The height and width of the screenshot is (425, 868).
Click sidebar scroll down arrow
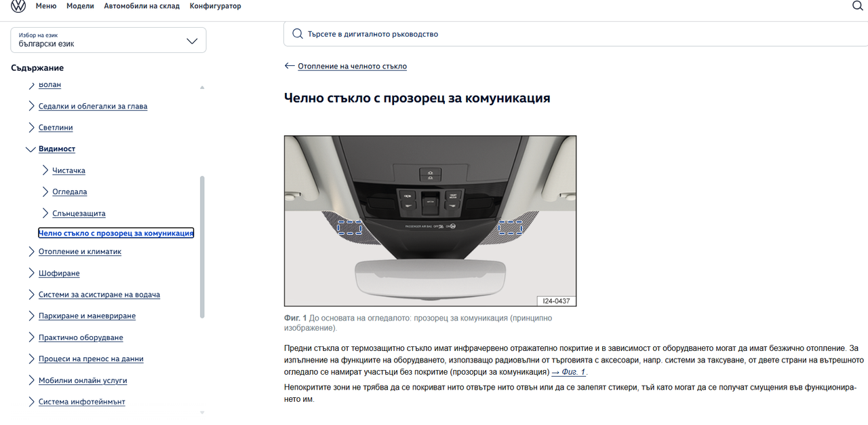tap(202, 412)
